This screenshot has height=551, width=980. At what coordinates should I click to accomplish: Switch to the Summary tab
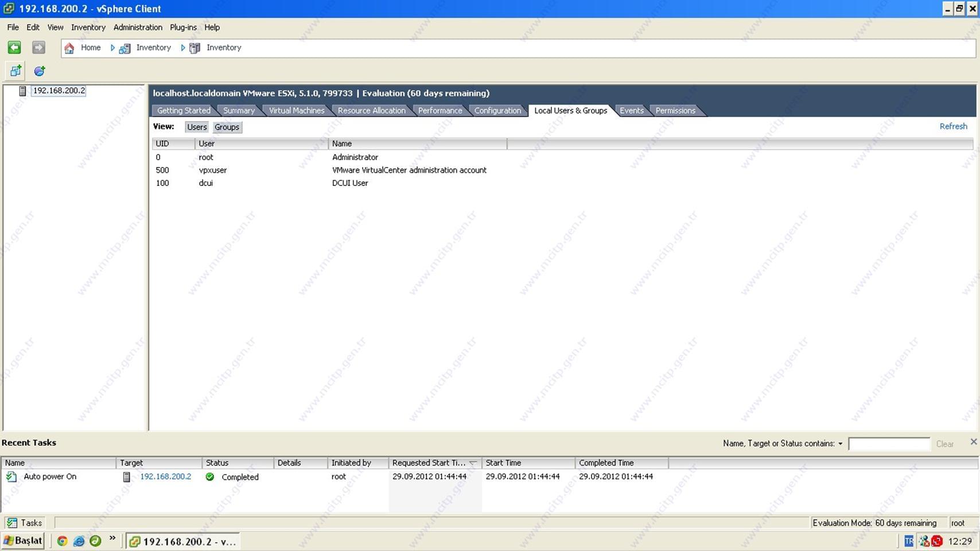coord(239,111)
